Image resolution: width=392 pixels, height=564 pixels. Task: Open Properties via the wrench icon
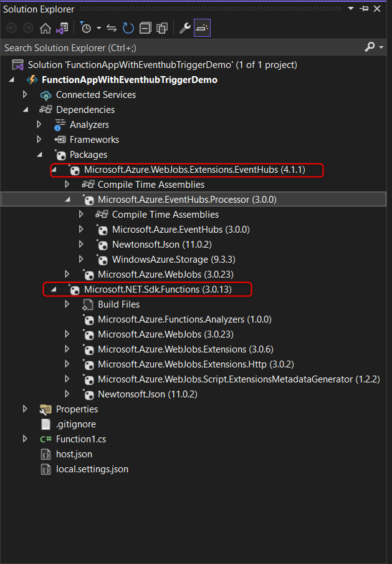coord(184,28)
